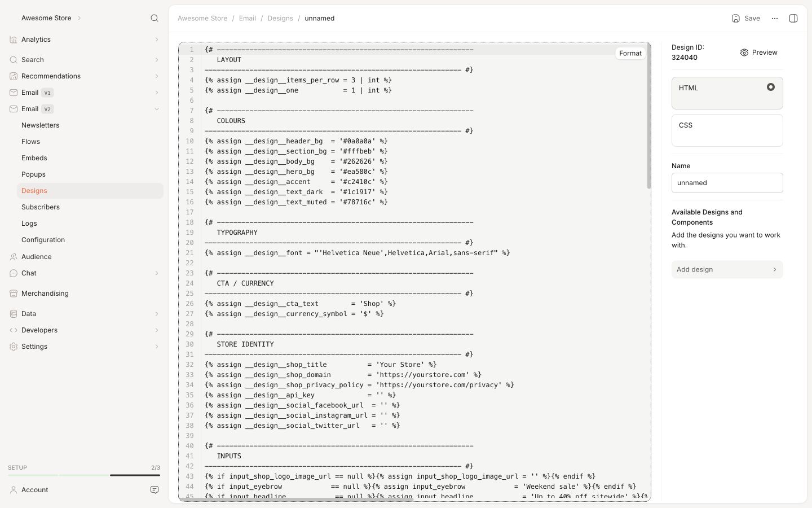Click the Preview eye icon
This screenshot has height=508, width=812.
click(x=744, y=52)
